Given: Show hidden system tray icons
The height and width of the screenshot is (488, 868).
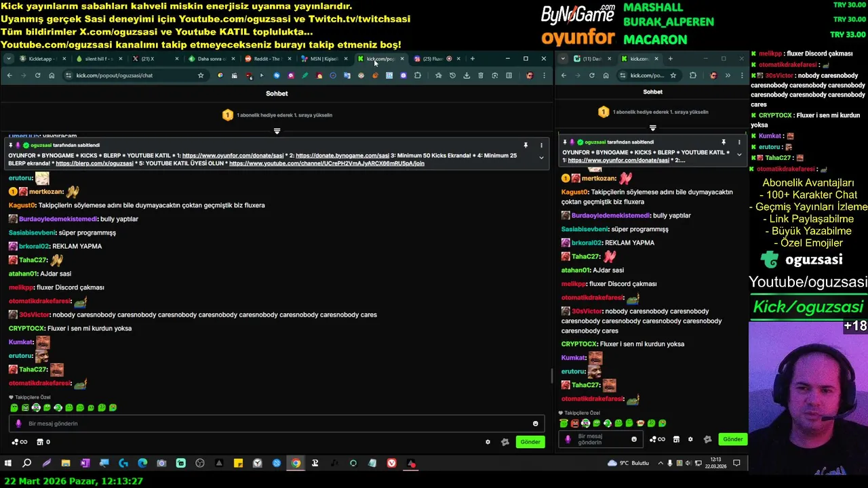Looking at the screenshot, I should tap(661, 463).
